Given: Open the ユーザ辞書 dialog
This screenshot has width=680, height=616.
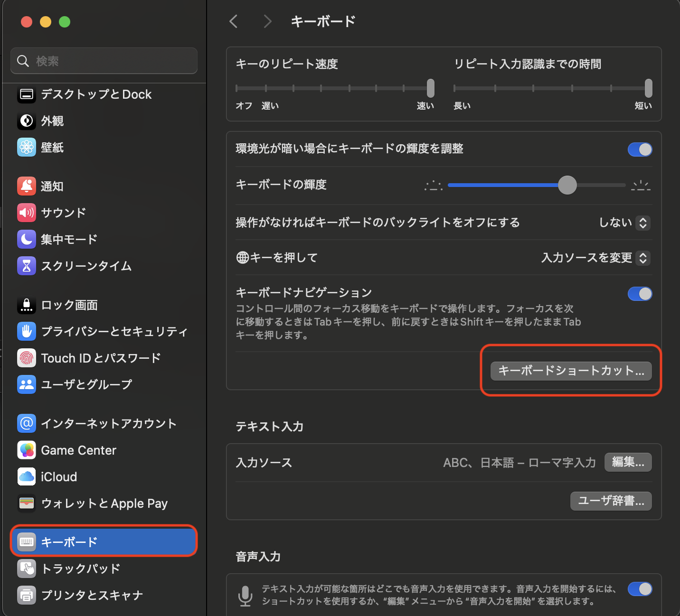Looking at the screenshot, I should (611, 501).
